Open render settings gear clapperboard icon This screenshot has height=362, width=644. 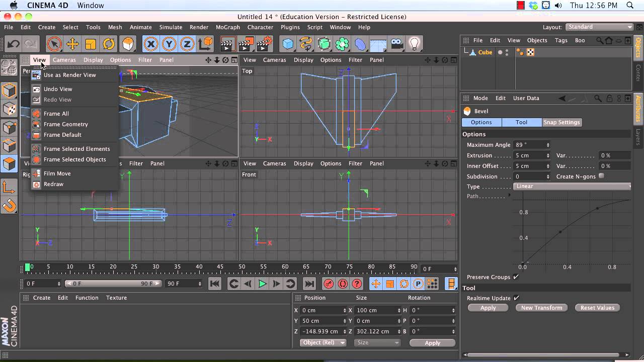point(265,44)
